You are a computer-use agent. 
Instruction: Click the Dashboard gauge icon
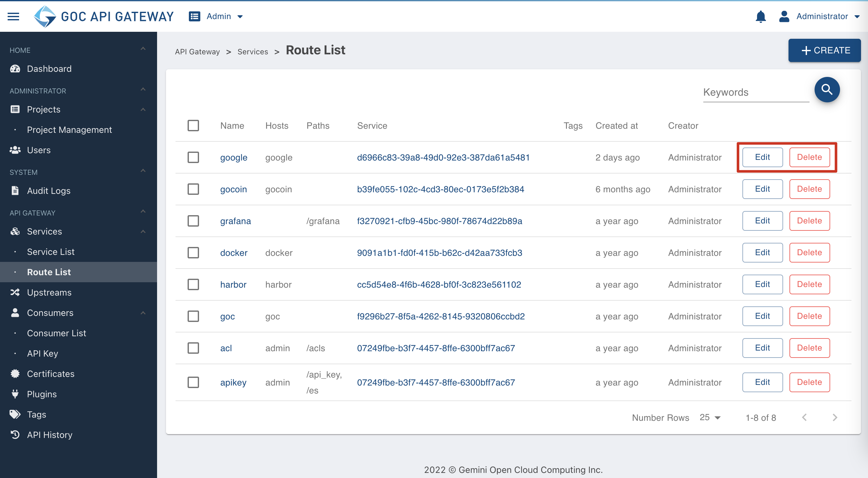[15, 69]
